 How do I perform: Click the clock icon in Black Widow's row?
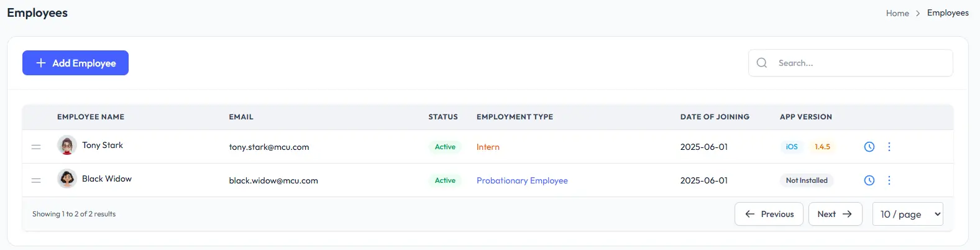tap(869, 180)
